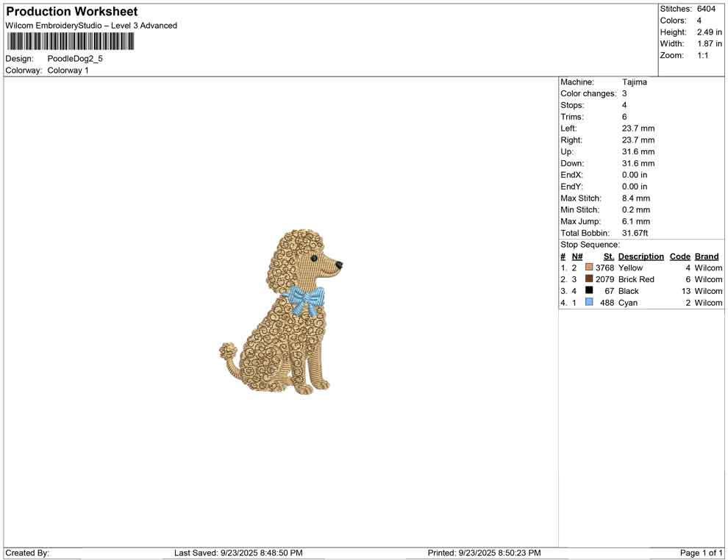This screenshot has height=560, width=728.
Task: Enable the Wilcom brand for stop 1
Action: [707, 268]
